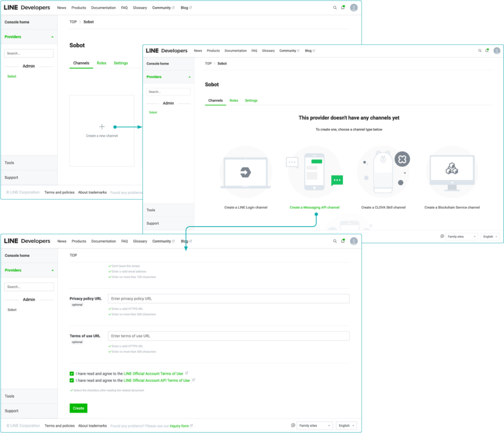The image size is (504, 433).
Task: Click the plus icon to create a new channel
Action: pos(102,127)
